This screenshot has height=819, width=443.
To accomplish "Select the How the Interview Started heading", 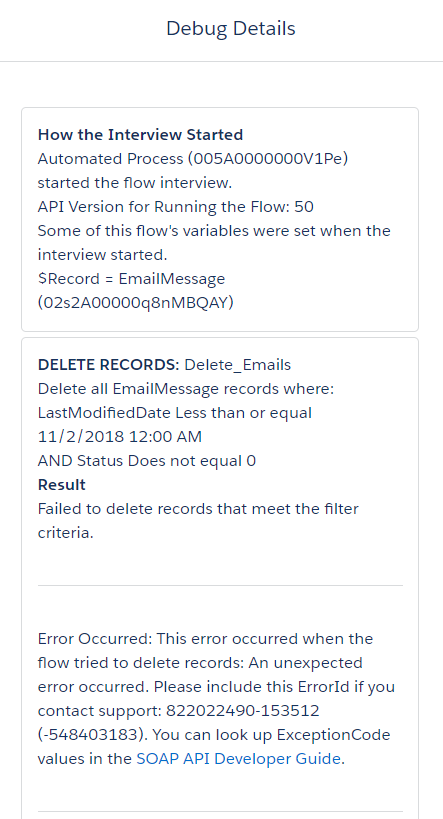I will coord(141,135).
